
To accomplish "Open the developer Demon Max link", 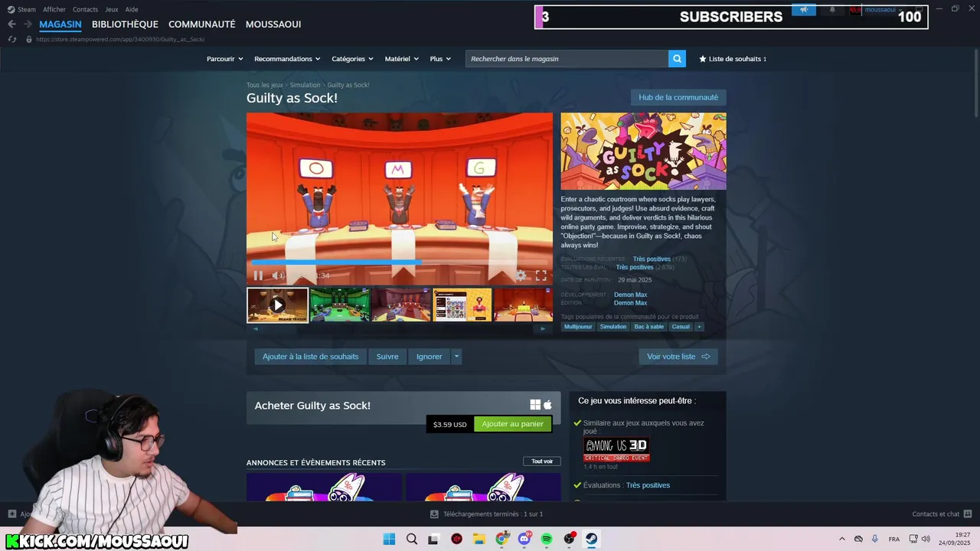I will click(630, 295).
